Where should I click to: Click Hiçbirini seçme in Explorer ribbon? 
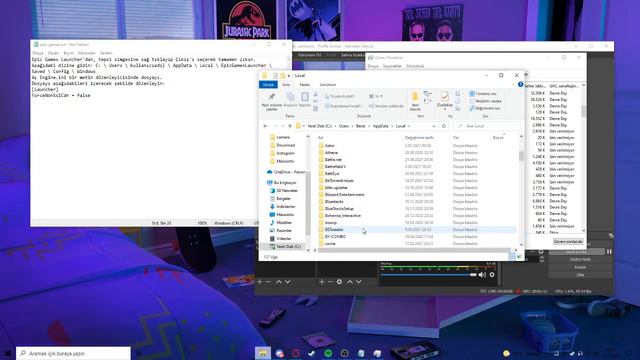point(485,101)
